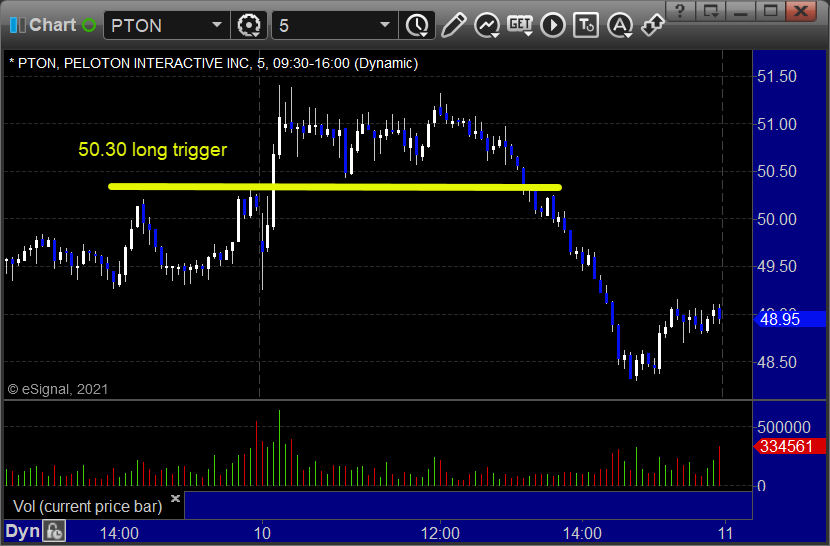Expand the interval dropdown arrow
830x546 pixels.
click(x=385, y=25)
